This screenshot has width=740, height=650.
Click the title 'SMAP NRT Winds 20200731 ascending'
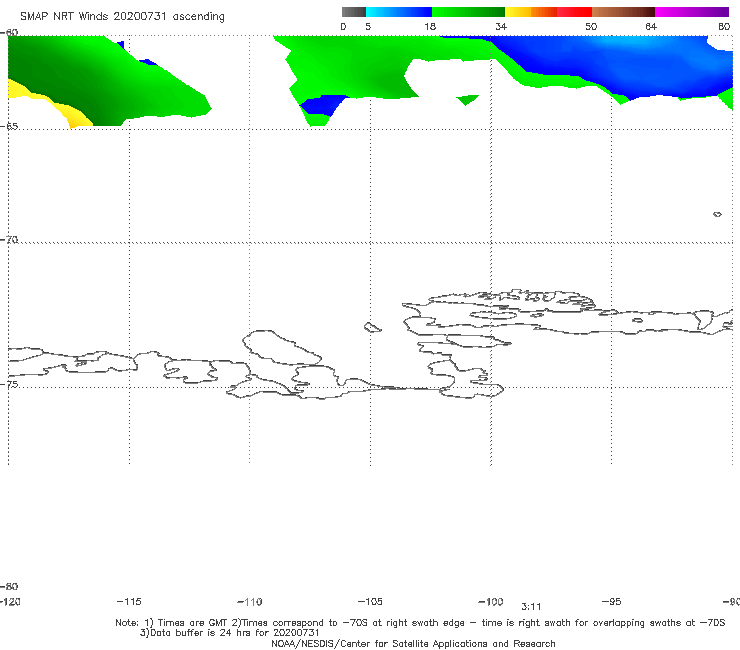click(x=122, y=16)
